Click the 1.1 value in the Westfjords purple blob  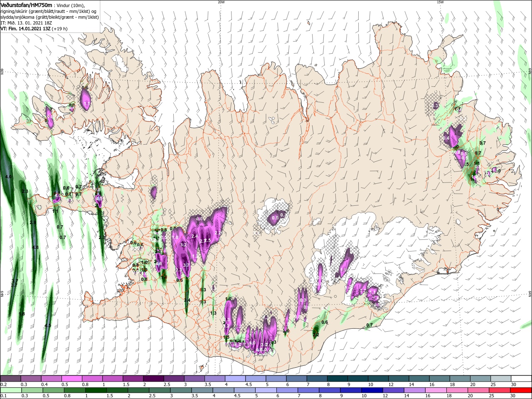(87, 103)
